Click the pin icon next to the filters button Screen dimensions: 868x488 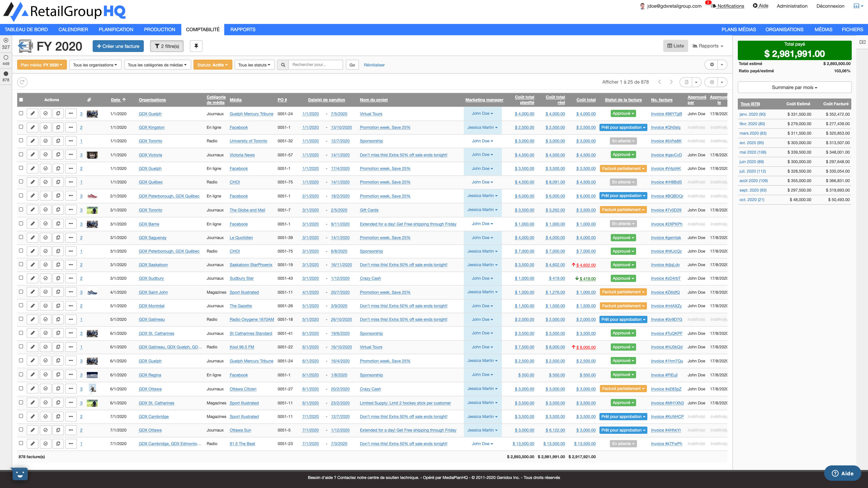(196, 46)
